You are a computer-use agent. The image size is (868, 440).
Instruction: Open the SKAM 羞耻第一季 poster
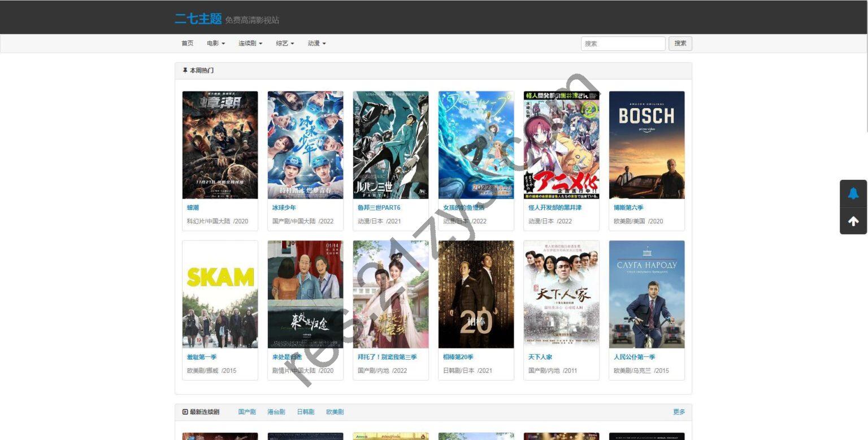point(220,294)
